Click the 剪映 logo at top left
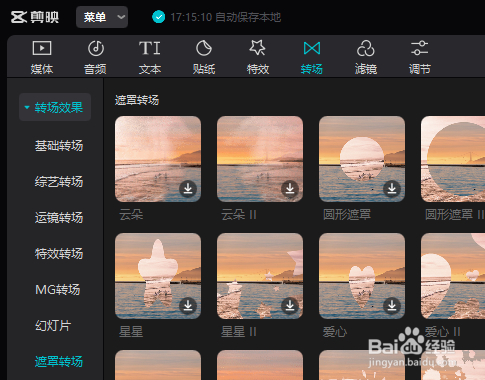Image resolution: width=485 pixels, height=380 pixels. [35, 17]
